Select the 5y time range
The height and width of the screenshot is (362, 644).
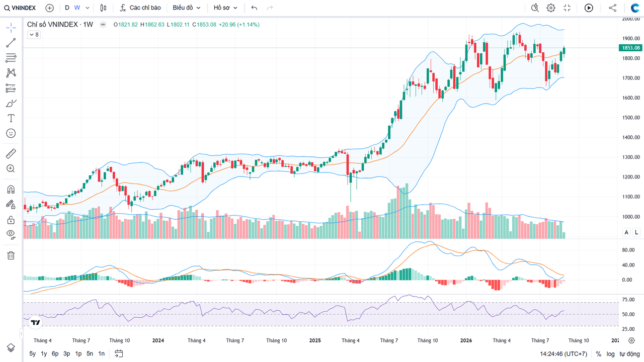coord(33,354)
